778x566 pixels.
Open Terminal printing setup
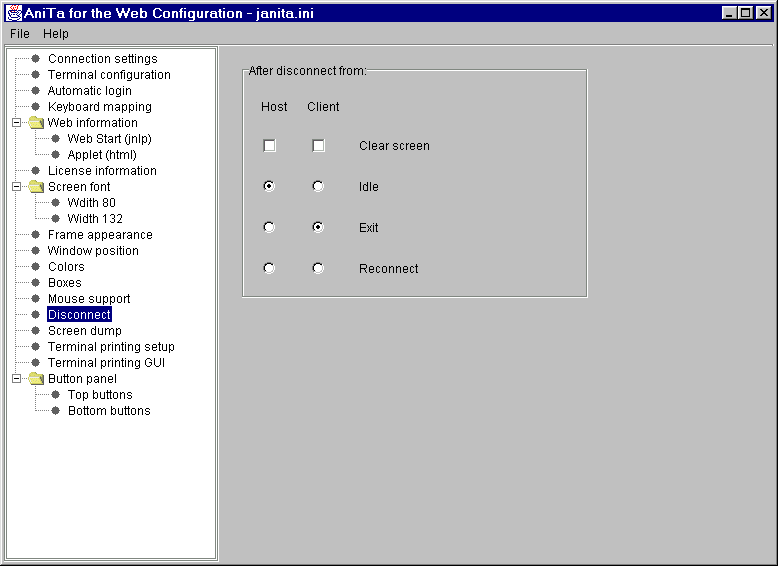coord(111,347)
